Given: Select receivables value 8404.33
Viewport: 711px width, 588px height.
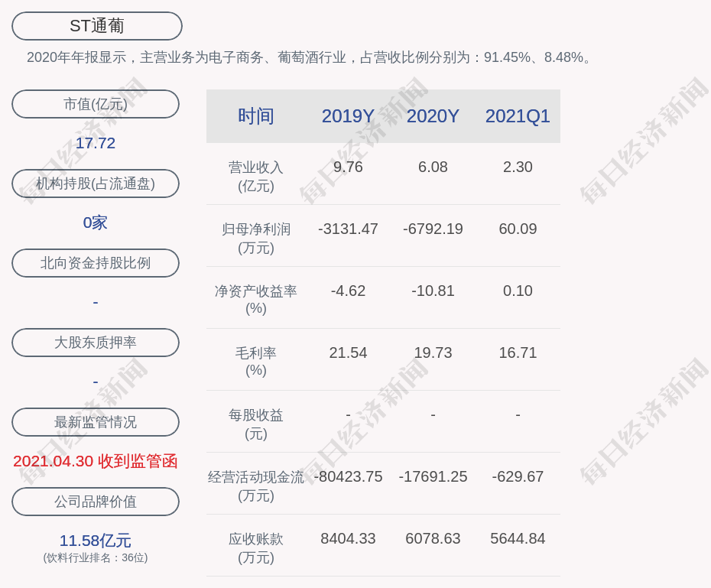Looking at the screenshot, I should [348, 538].
